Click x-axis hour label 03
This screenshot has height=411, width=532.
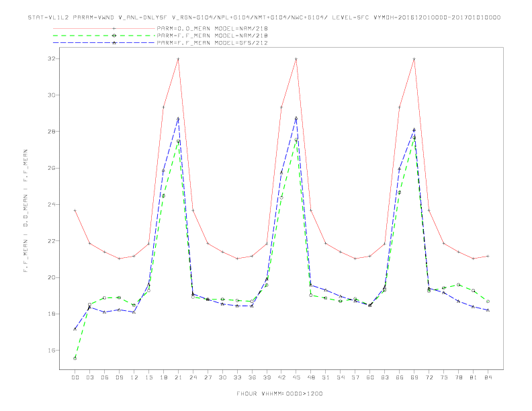89,377
